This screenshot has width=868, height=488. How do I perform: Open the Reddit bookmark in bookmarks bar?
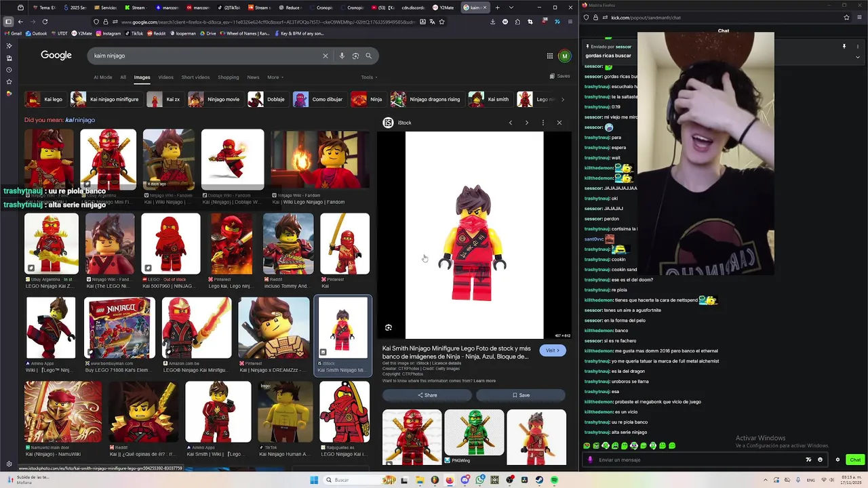(x=157, y=33)
